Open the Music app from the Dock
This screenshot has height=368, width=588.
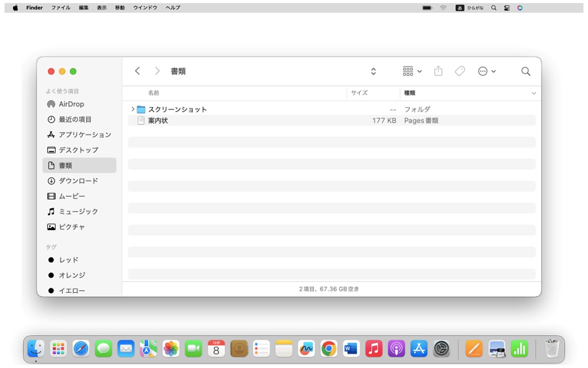374,349
